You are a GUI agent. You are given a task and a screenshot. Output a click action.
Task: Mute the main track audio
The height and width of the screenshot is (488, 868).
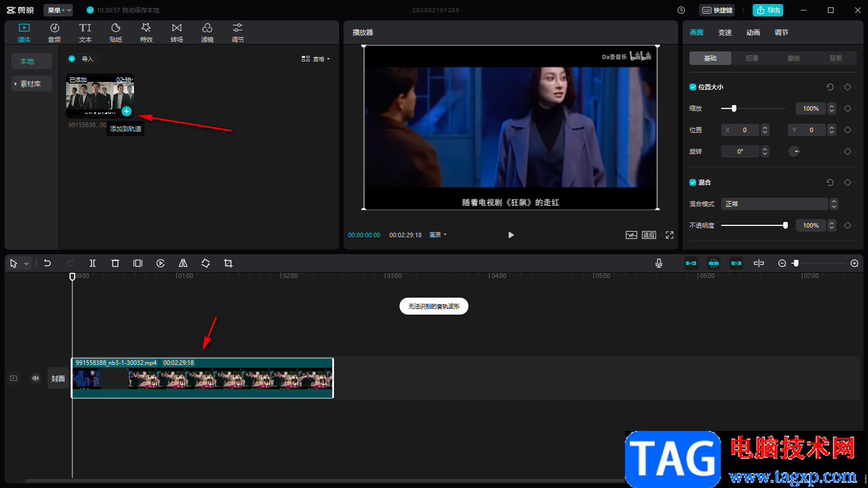(36, 378)
